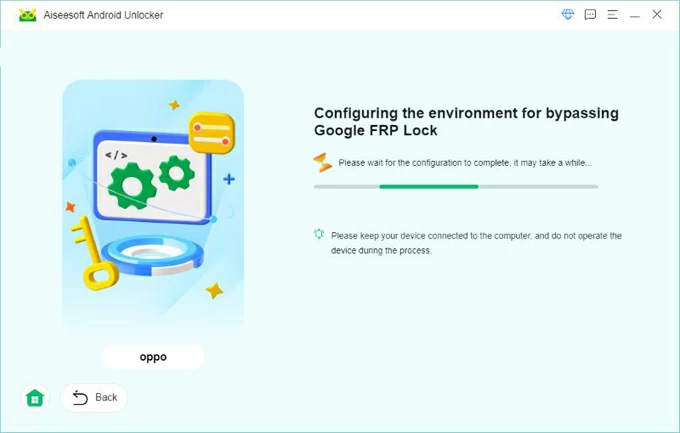This screenshot has height=433, width=680.
Task: Click the yellow settings slider card in illustration
Action: click(211, 134)
